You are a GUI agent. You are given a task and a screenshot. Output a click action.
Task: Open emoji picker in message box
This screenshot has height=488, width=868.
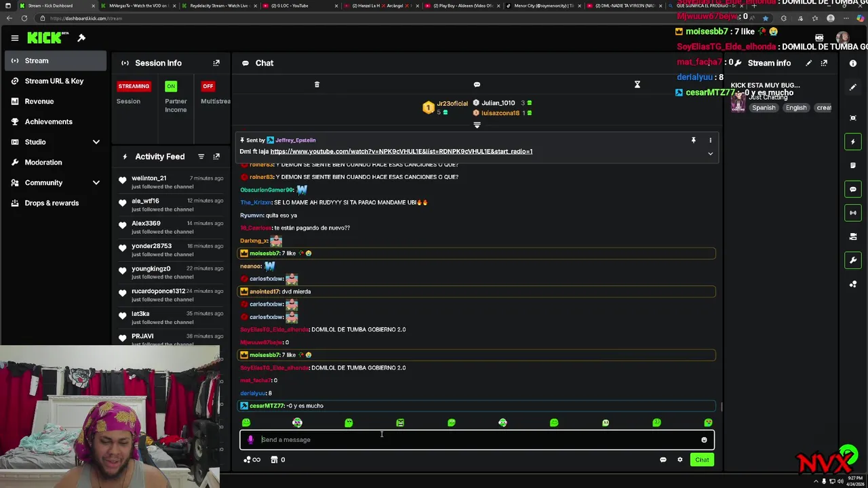(x=704, y=440)
